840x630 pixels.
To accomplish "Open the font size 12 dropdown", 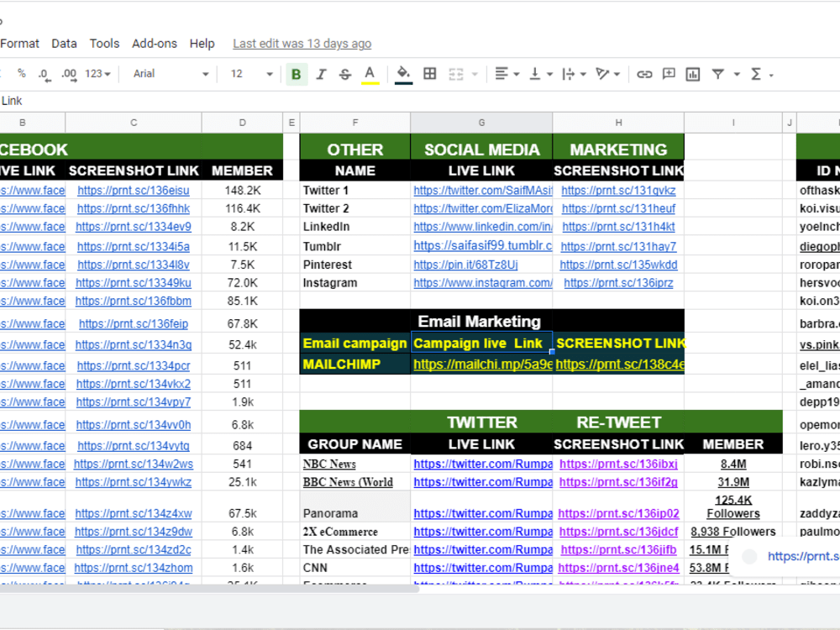I will (x=251, y=74).
